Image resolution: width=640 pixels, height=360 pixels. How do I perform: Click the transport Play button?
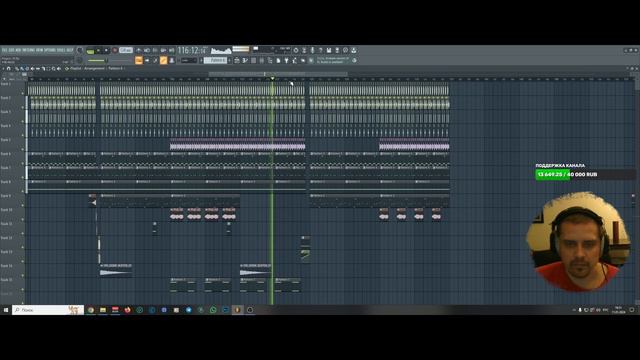click(x=98, y=50)
